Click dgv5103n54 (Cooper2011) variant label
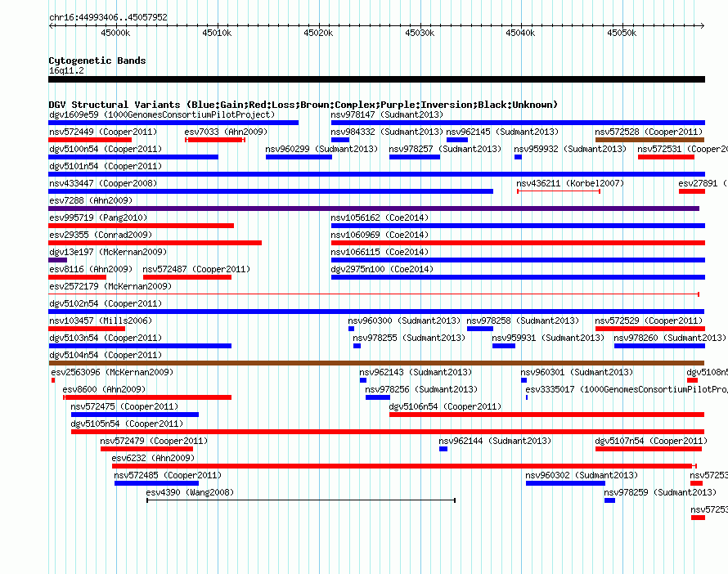The height and width of the screenshot is (574, 728). (x=106, y=338)
